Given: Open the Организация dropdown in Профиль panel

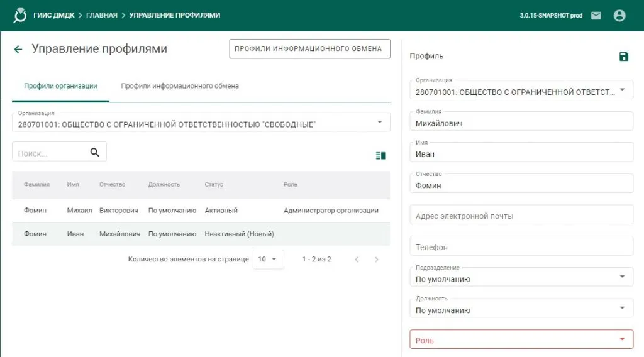Looking at the screenshot, I should tap(521, 90).
